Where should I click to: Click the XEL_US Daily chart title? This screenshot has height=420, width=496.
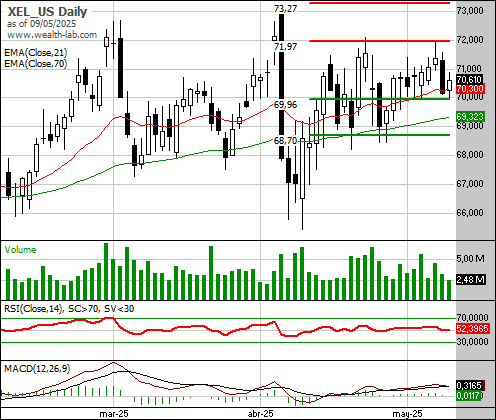47,12
